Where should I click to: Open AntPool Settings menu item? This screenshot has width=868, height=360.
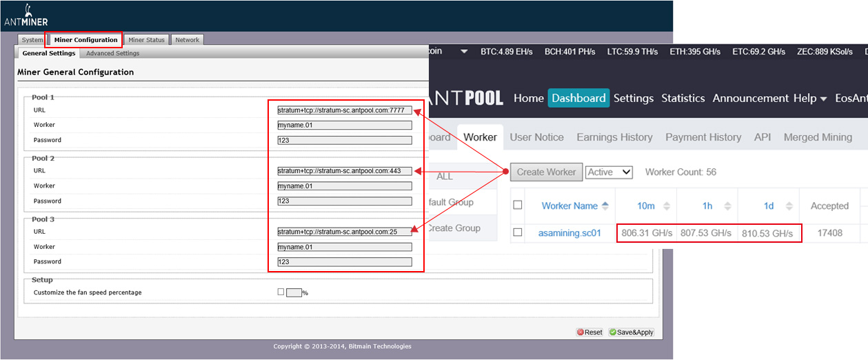tap(634, 98)
